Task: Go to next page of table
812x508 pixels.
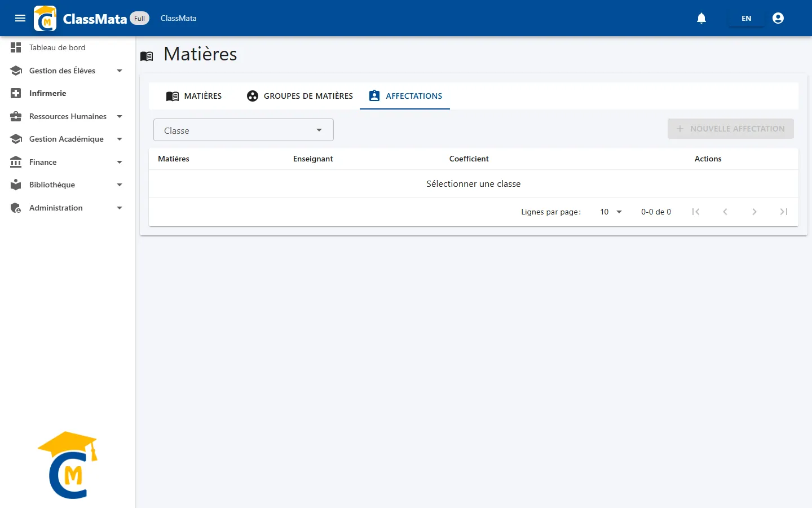Action: pos(754,212)
